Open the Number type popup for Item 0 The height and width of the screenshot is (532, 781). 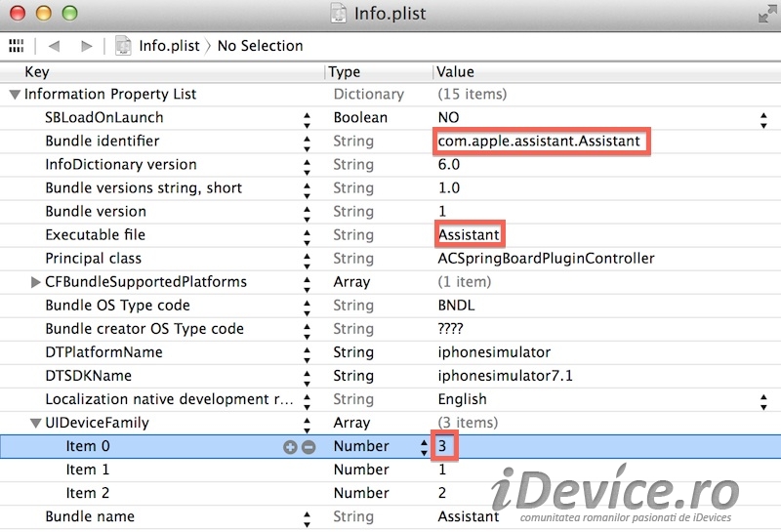pos(424,447)
